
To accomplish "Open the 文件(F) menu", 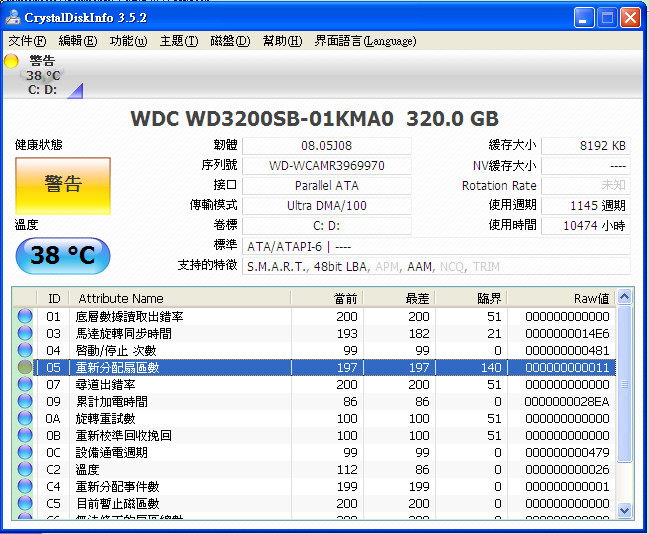I will coord(27,41).
